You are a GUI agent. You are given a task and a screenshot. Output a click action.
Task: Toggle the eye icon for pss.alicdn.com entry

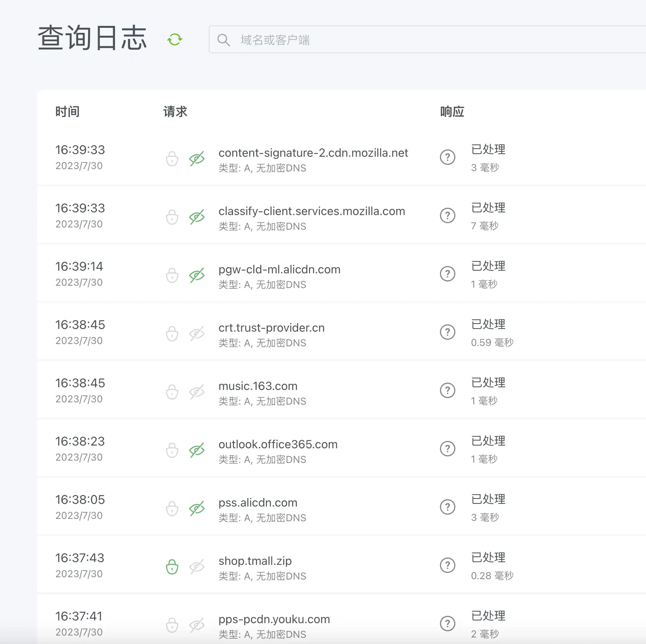coord(197,508)
